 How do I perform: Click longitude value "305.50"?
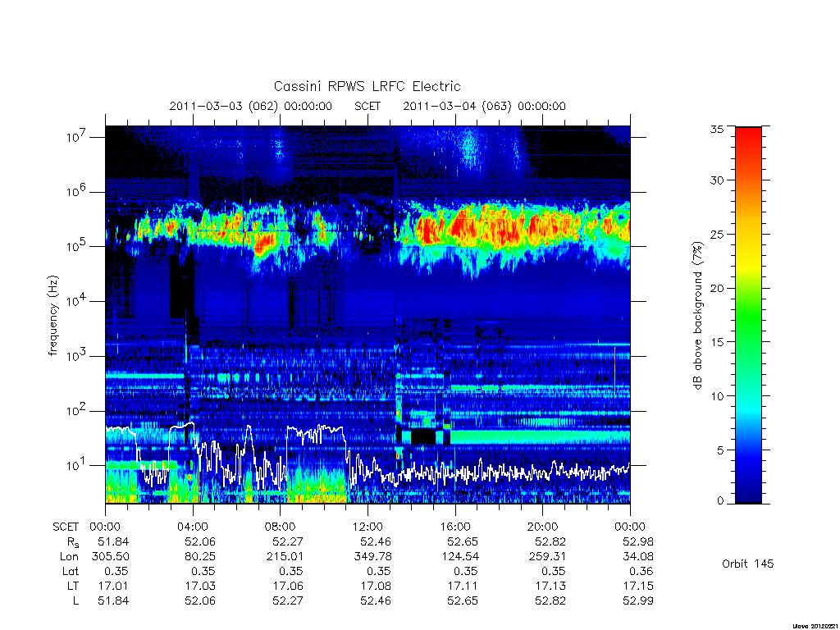(111, 557)
